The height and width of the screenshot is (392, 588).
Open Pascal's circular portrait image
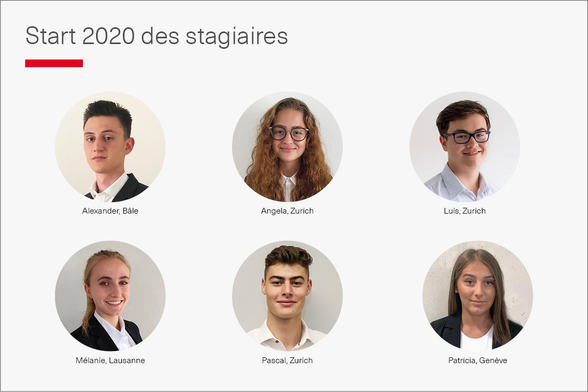pos(287,295)
